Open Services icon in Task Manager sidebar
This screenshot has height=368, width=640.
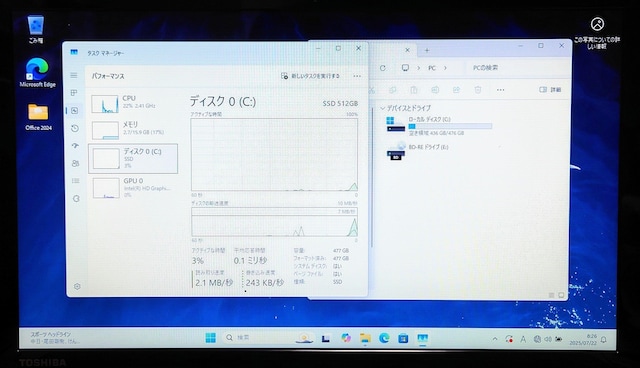coord(76,199)
